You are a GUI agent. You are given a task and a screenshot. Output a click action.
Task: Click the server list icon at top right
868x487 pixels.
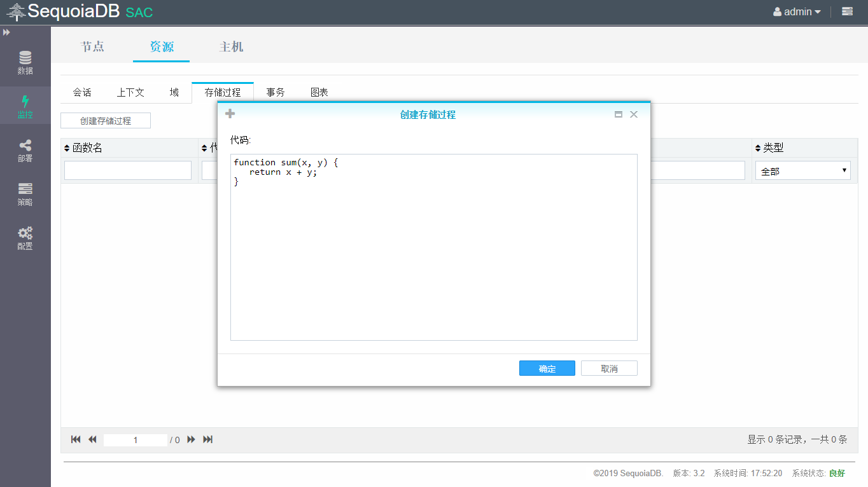(847, 11)
